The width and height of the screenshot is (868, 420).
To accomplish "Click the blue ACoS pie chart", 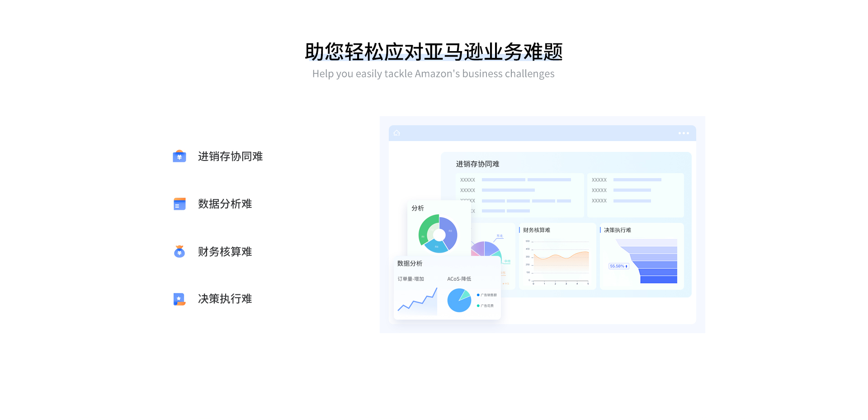I will pos(459,300).
